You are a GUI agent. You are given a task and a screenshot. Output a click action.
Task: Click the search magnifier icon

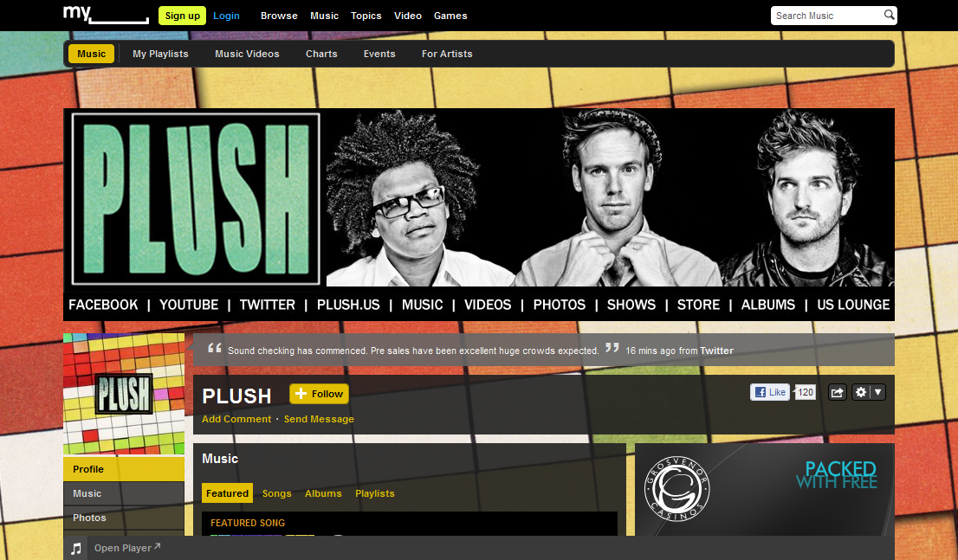pyautogui.click(x=889, y=15)
